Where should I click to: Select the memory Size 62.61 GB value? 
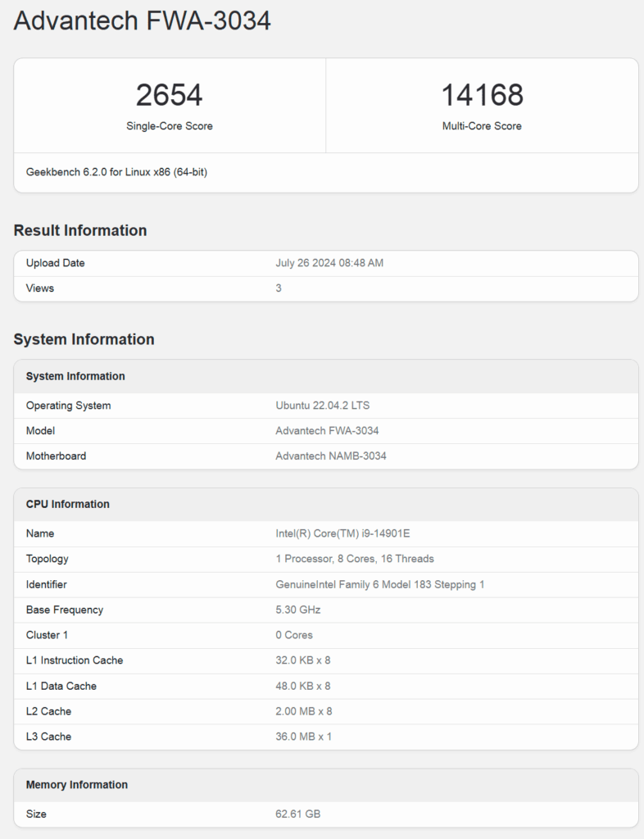(x=298, y=814)
